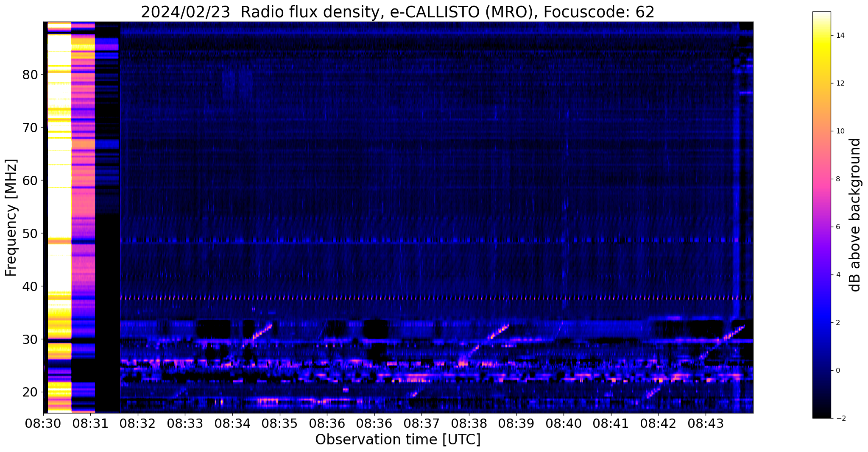The width and height of the screenshot is (868, 452).
Task: Click the 08:35 time tick label
Action: [x=280, y=424]
